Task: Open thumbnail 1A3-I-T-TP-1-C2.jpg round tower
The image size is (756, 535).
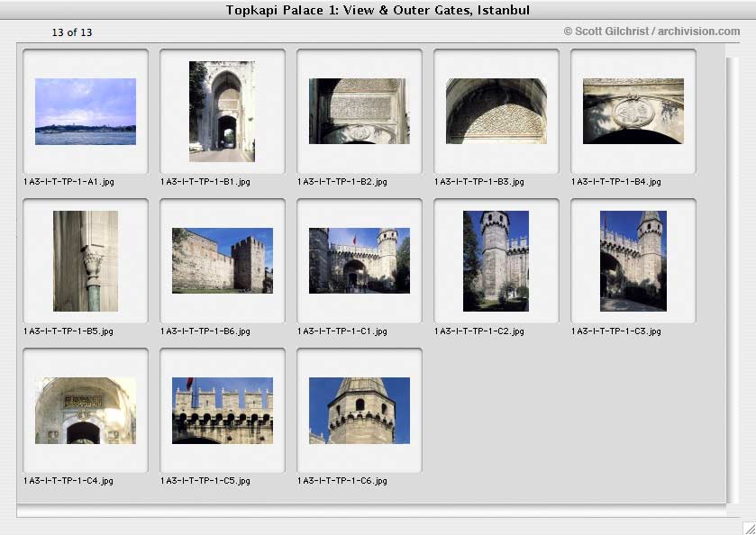Action: [496, 261]
